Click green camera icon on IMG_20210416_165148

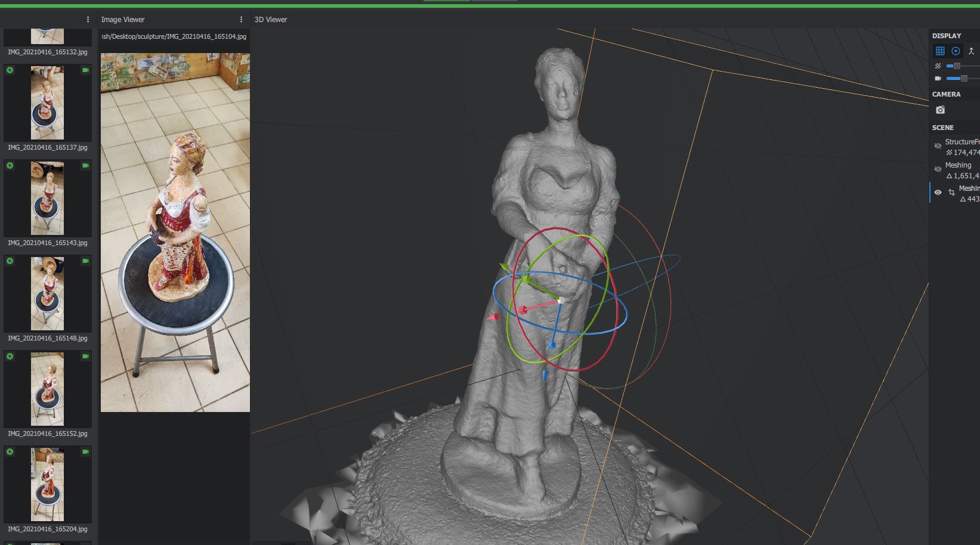[85, 261]
